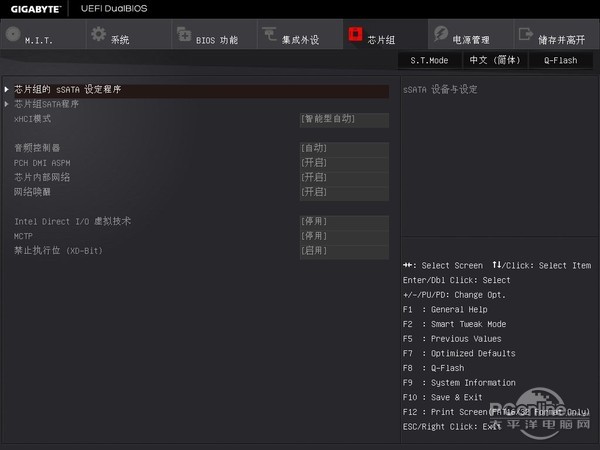Click the F5 Previous Values line
Image resolution: width=600 pixels, height=450 pixels.
(x=452, y=339)
